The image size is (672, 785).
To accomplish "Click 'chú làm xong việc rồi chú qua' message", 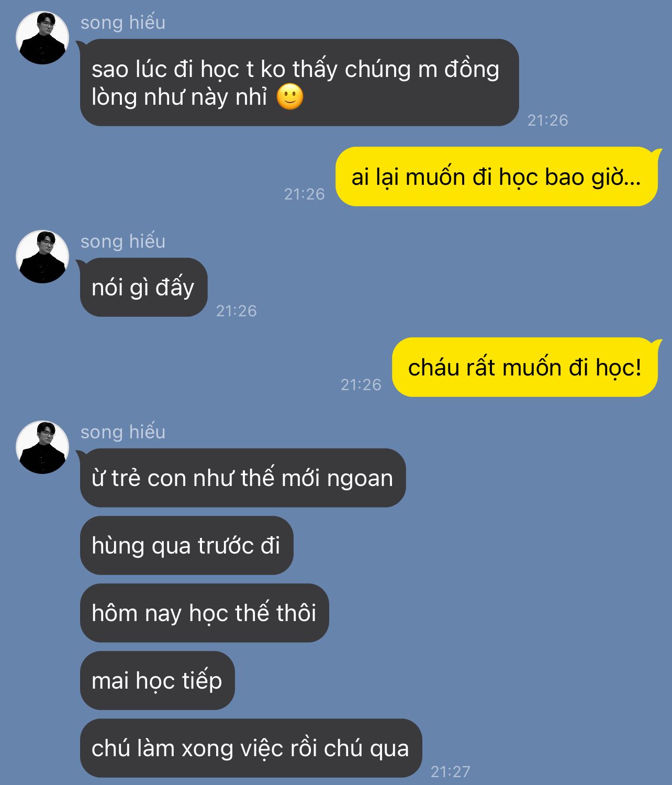I will tap(251, 748).
